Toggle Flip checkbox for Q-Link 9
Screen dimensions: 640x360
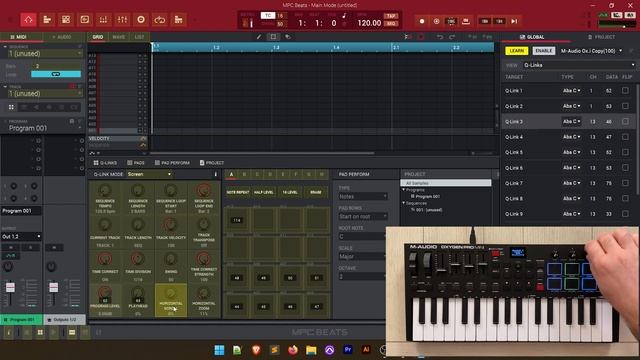pyautogui.click(x=625, y=213)
